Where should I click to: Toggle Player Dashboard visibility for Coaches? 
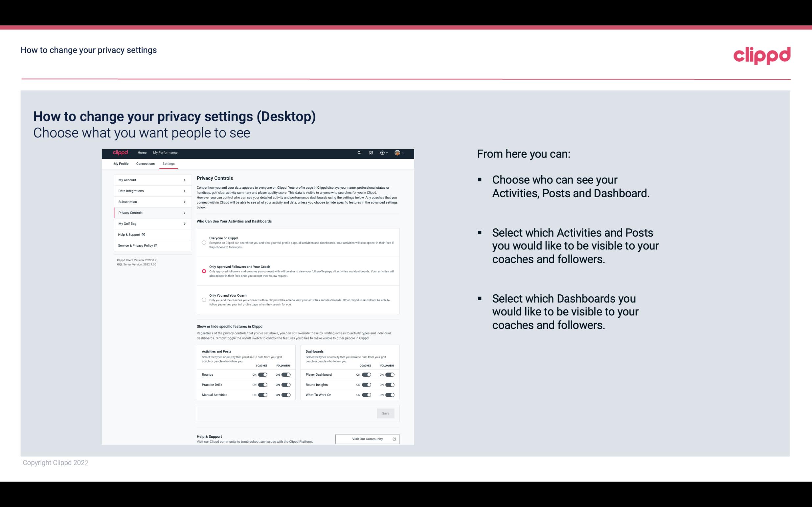(x=366, y=374)
